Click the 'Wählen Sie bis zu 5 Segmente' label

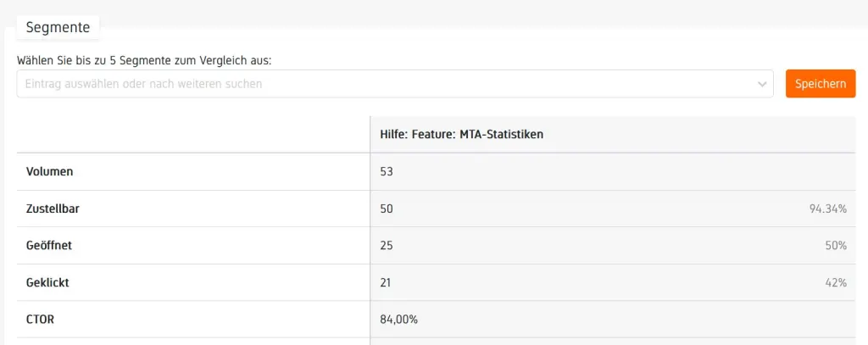(x=149, y=60)
